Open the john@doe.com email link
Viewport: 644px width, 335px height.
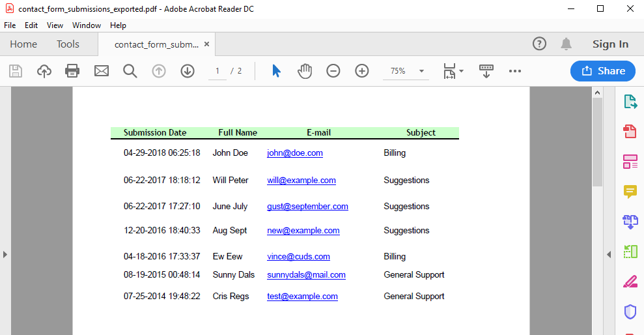click(295, 153)
